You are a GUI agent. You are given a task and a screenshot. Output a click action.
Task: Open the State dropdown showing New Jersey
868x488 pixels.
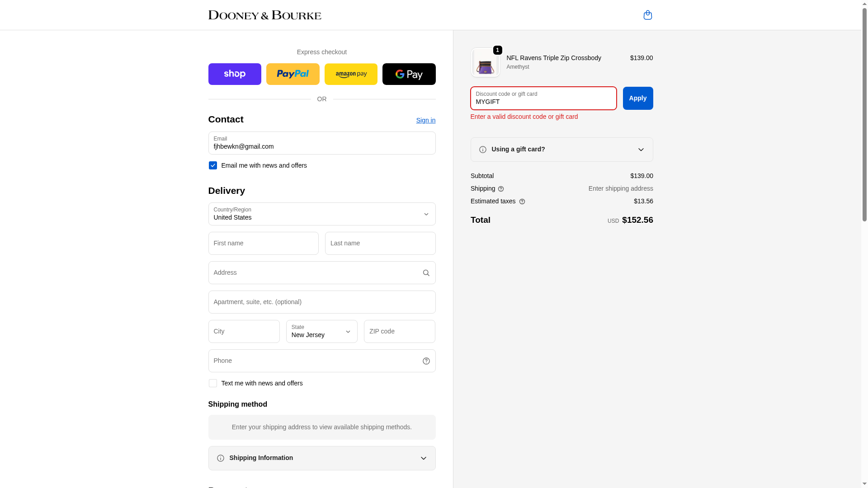[x=322, y=332]
